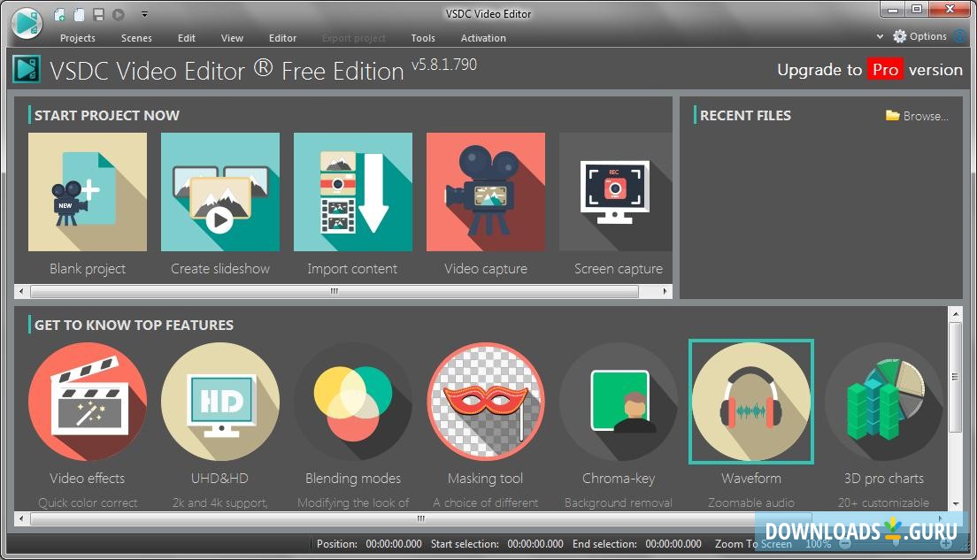The width and height of the screenshot is (977, 560).
Task: Click Zoom To Screen in status bar
Action: click(x=753, y=544)
